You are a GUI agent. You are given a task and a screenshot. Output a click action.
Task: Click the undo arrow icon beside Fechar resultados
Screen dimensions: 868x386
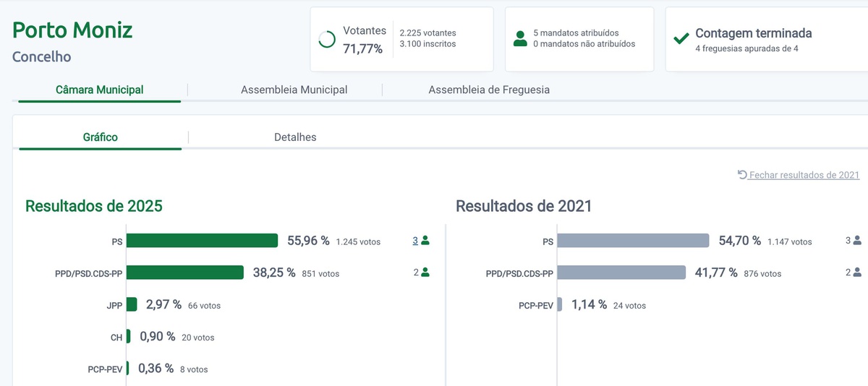click(x=742, y=175)
